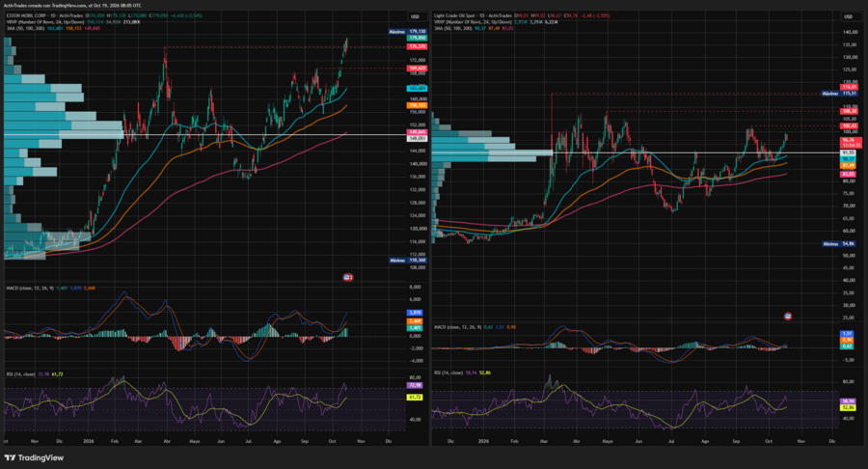Open the USD currency selector on the Exxon chart

point(415,16)
